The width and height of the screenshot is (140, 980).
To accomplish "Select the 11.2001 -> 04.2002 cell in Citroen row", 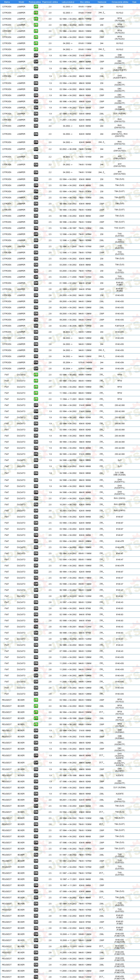I will 67,120.
